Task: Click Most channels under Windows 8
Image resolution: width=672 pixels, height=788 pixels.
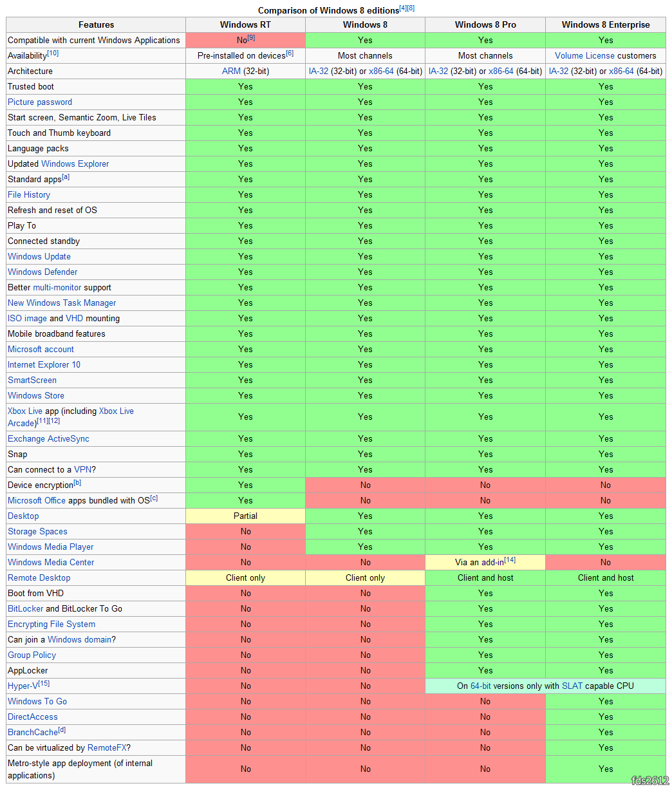Action: coord(365,55)
